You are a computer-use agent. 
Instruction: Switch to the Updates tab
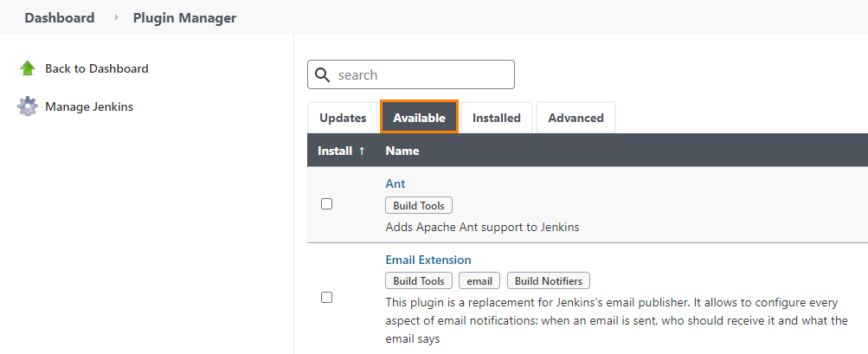[343, 118]
